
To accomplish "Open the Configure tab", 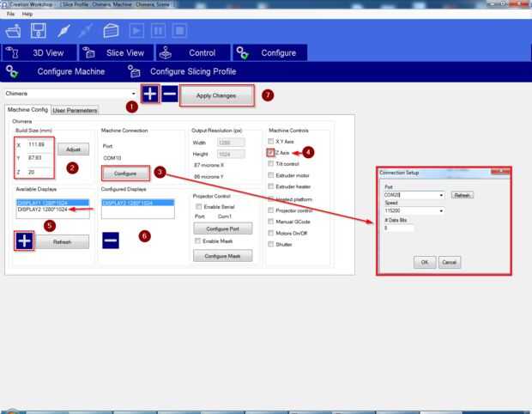I will click(270, 53).
